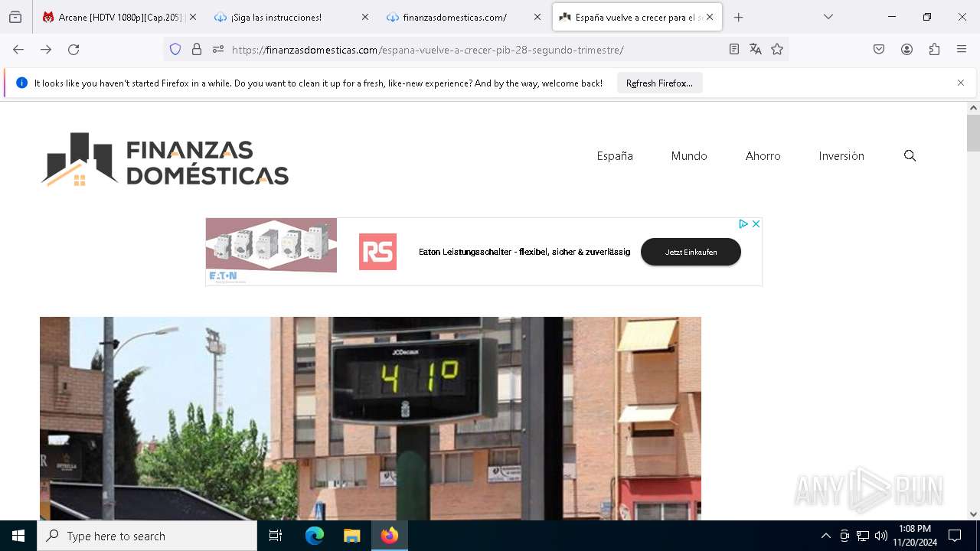Open Ahorro menu item
The width and height of the screenshot is (980, 551).
click(x=763, y=155)
